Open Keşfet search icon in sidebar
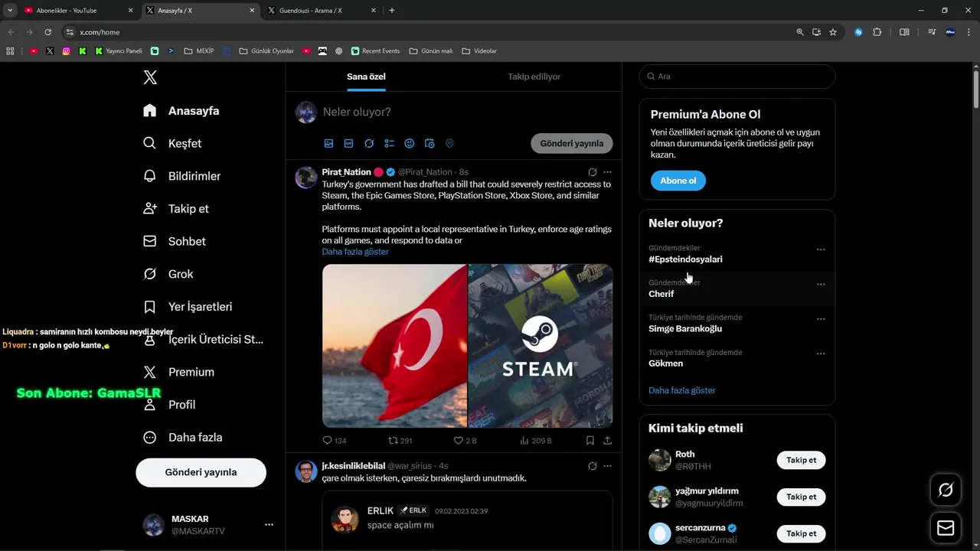Viewport: 980px width, 551px height. (x=150, y=143)
